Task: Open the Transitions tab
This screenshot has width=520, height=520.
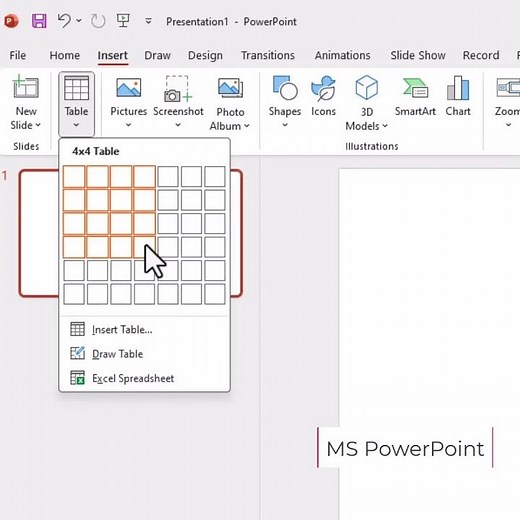Action: 268,55
